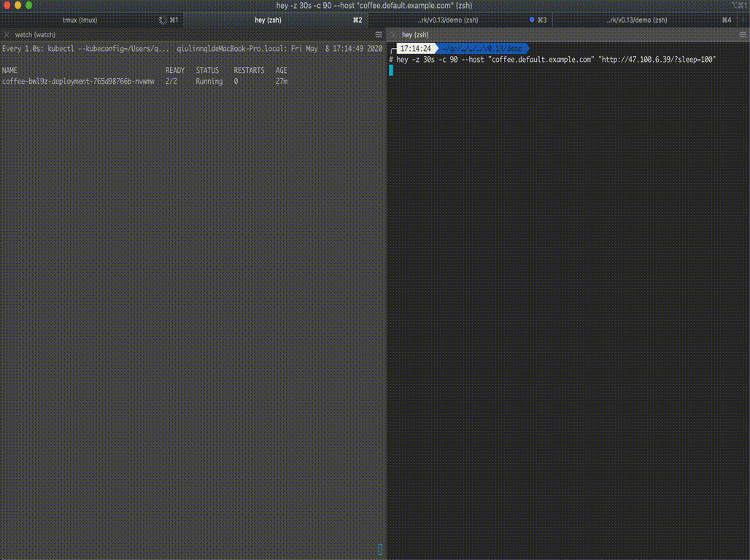The width and height of the screenshot is (750, 560).
Task: Click the URL http://47.100.6.39/?sleep=100
Action: pyautogui.click(x=657, y=60)
